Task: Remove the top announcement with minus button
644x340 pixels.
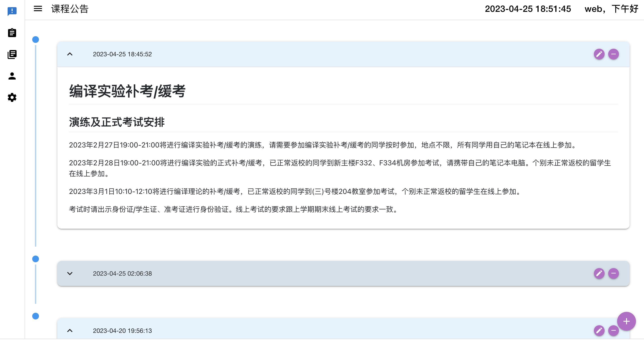Action: tap(614, 54)
